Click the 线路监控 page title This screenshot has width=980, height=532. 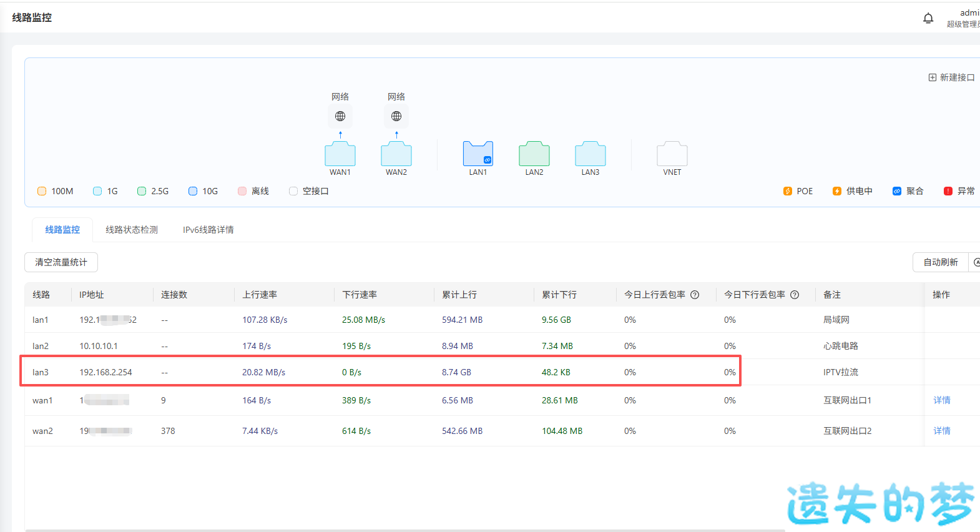[x=32, y=17]
